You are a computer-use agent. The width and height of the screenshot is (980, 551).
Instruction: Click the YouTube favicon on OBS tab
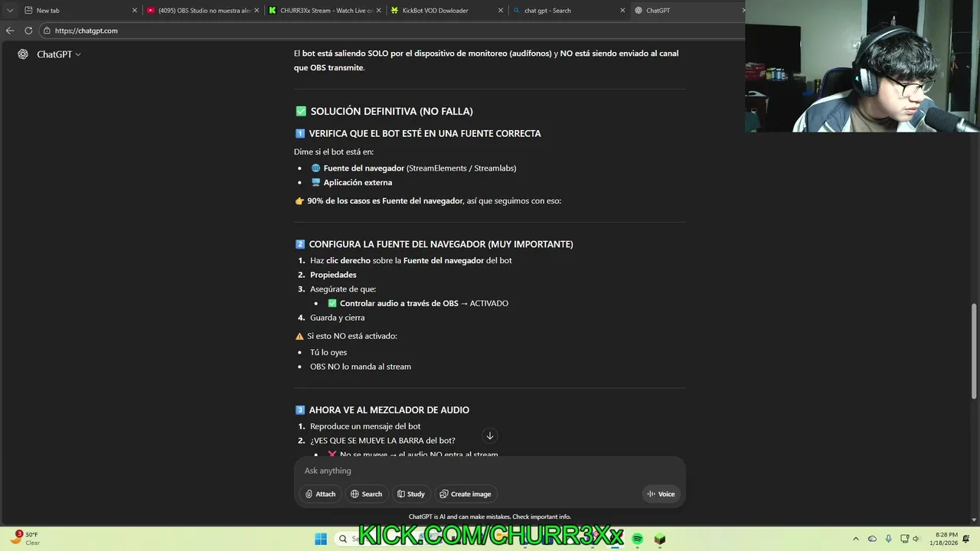tap(151, 11)
